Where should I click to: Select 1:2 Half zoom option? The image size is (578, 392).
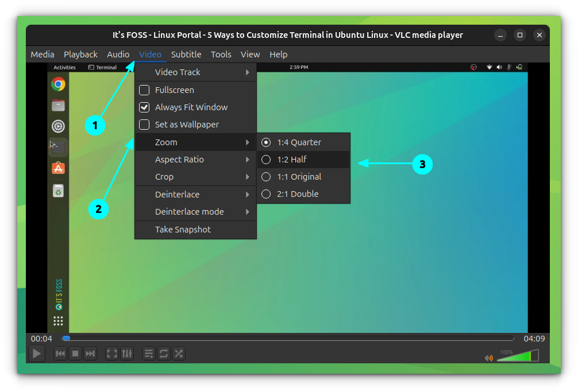point(303,160)
